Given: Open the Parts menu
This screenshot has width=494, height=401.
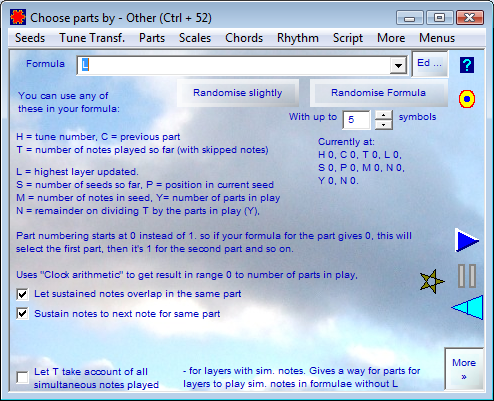Looking at the screenshot, I should (152, 38).
